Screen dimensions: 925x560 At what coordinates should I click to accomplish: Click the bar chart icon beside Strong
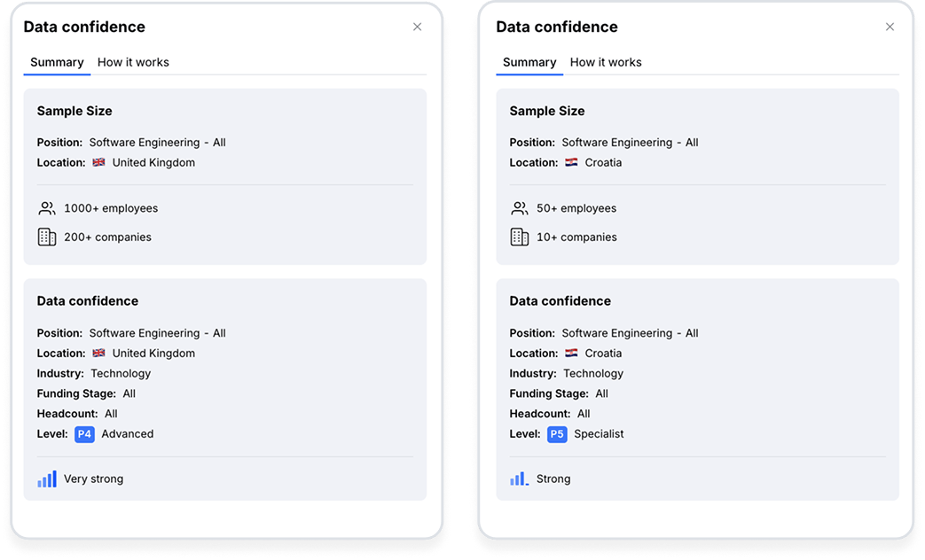point(518,478)
